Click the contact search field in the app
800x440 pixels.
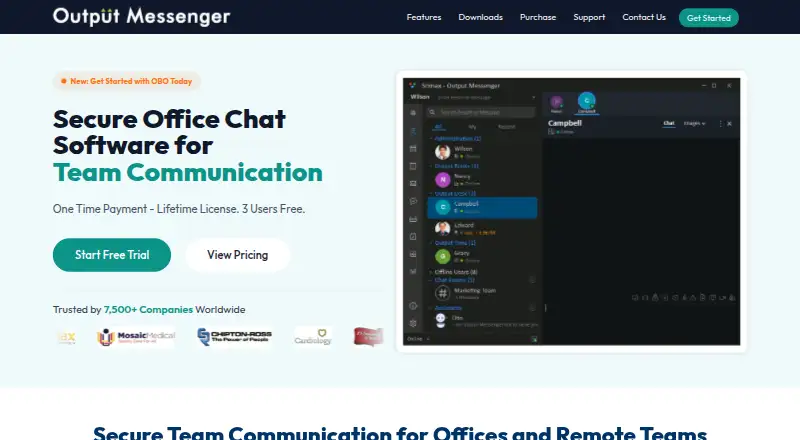coord(482,112)
